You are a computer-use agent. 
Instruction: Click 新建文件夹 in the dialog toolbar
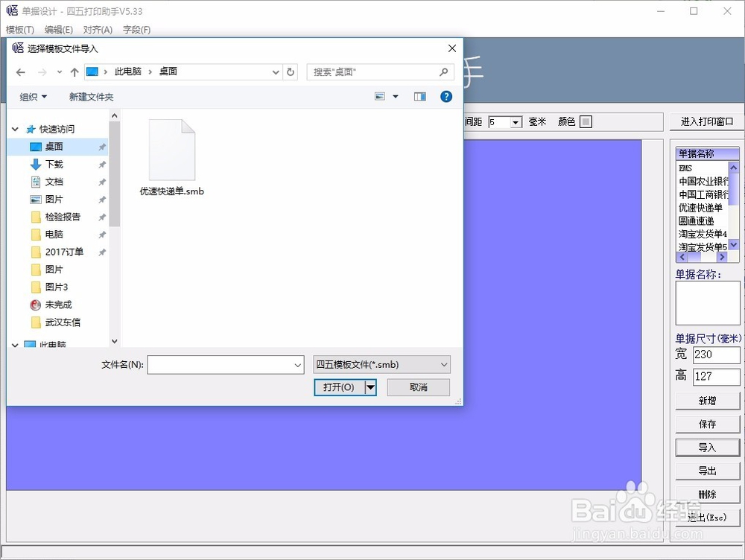(91, 97)
